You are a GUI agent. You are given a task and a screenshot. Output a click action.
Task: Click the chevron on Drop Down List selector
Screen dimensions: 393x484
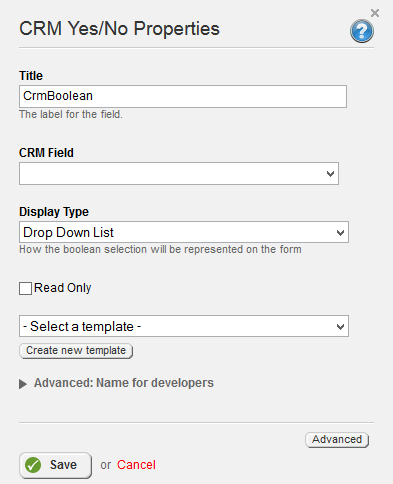coord(340,233)
